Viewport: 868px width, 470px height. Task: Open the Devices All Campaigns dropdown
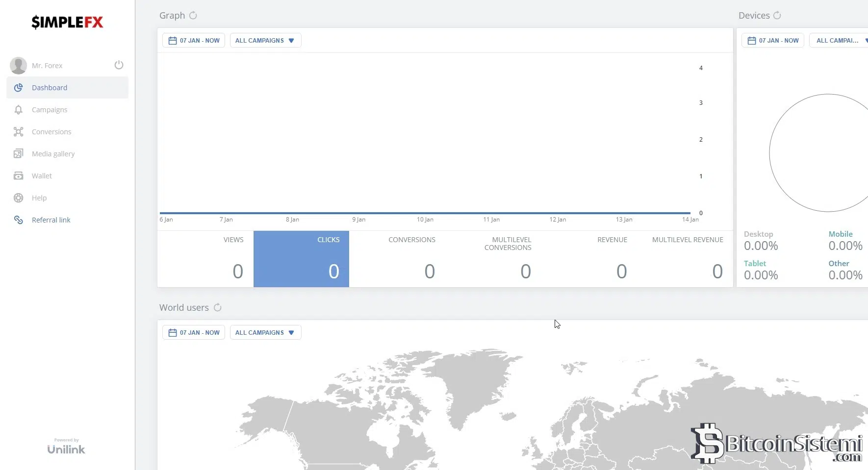(840, 41)
